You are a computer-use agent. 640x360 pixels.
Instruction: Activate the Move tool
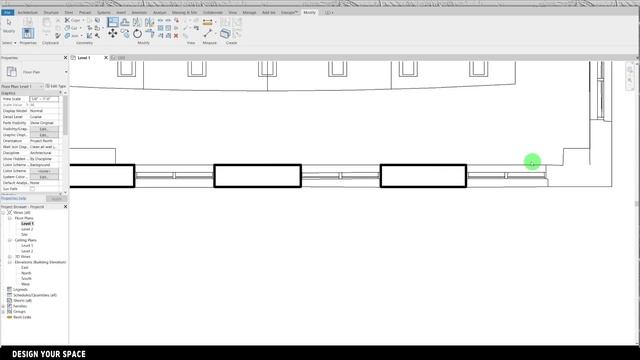pos(113,34)
